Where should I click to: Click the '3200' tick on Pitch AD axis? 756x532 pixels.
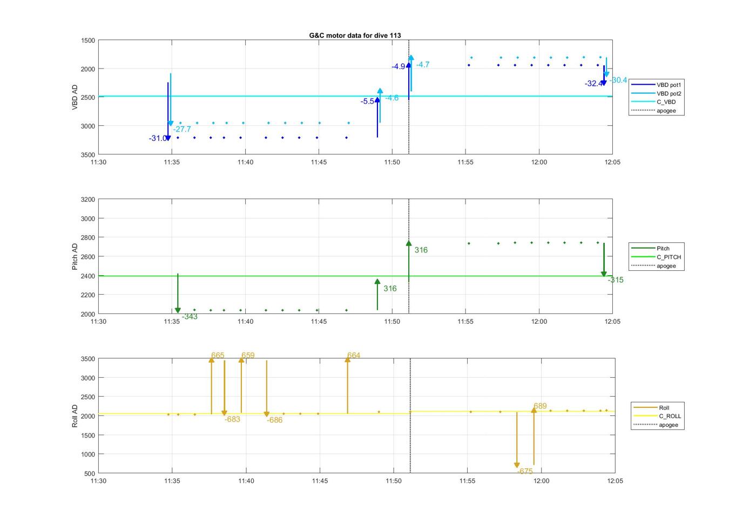[x=88, y=200]
